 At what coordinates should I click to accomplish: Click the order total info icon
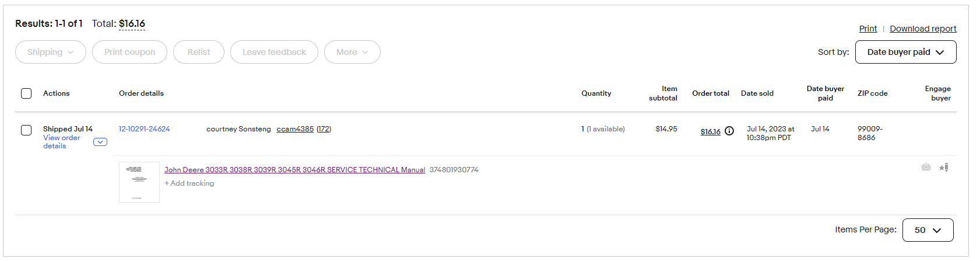tap(729, 131)
